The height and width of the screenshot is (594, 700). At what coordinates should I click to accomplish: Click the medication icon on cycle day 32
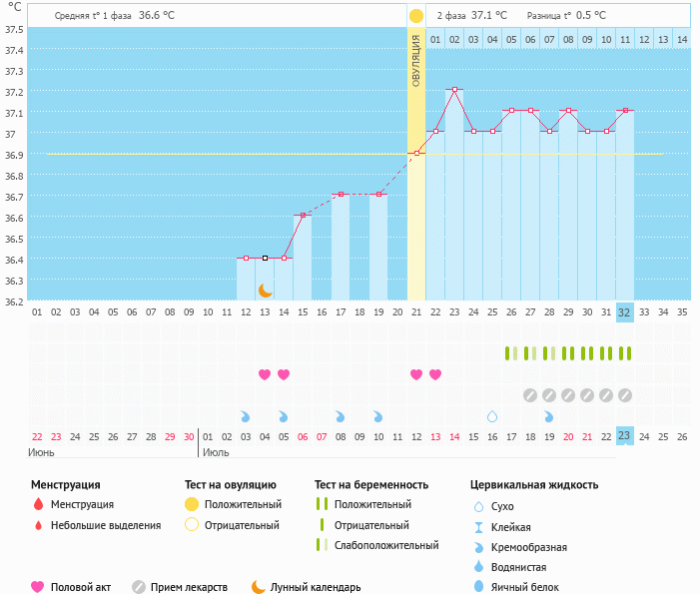point(625,395)
